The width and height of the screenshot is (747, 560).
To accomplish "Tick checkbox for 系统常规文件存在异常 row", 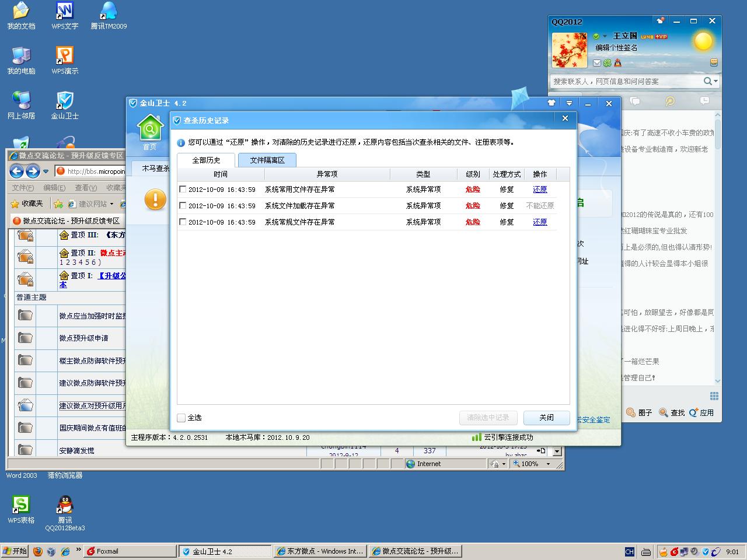I will [183, 222].
